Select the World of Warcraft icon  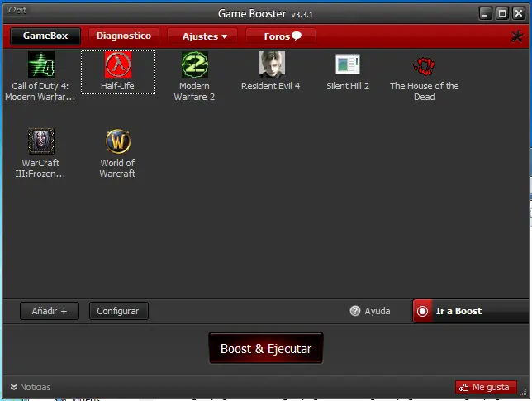(118, 141)
